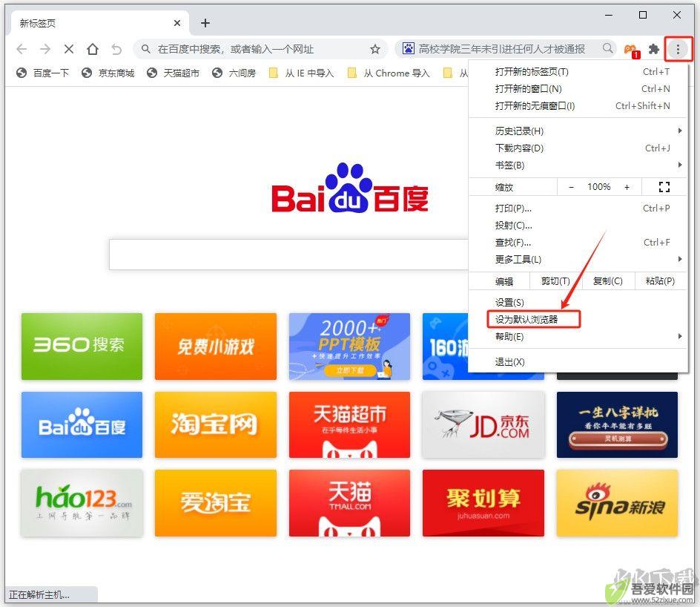700x607 pixels.
Task: Open the 六间房 bookmark
Action: (234, 73)
